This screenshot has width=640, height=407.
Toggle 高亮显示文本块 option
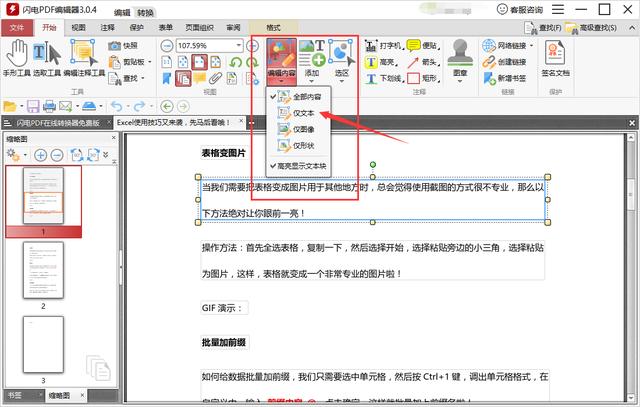[298, 166]
